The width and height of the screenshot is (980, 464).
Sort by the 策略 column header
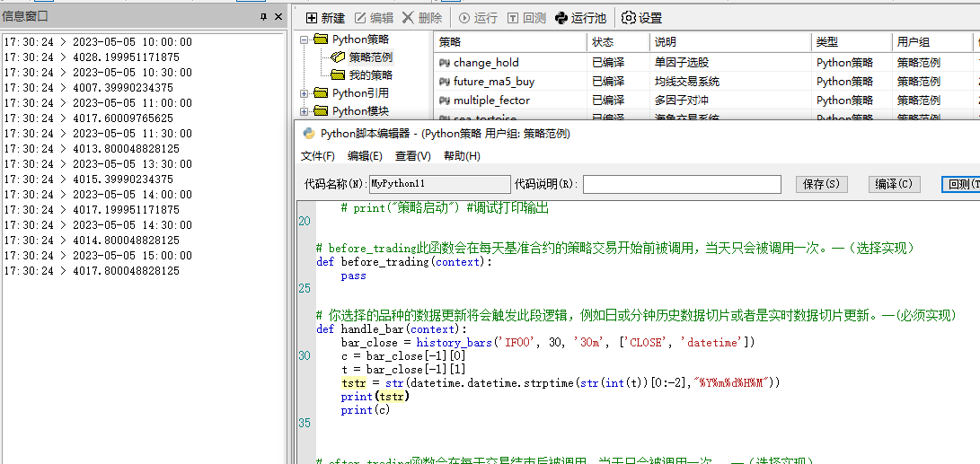pos(510,42)
